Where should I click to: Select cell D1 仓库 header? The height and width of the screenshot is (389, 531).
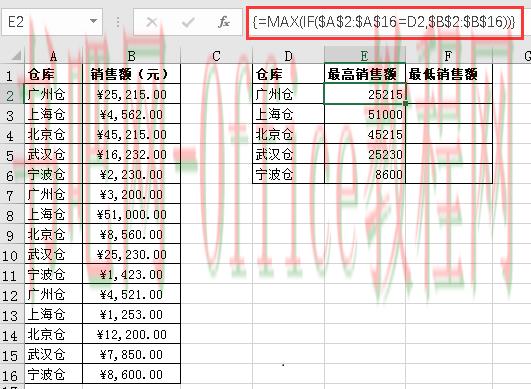pos(289,74)
